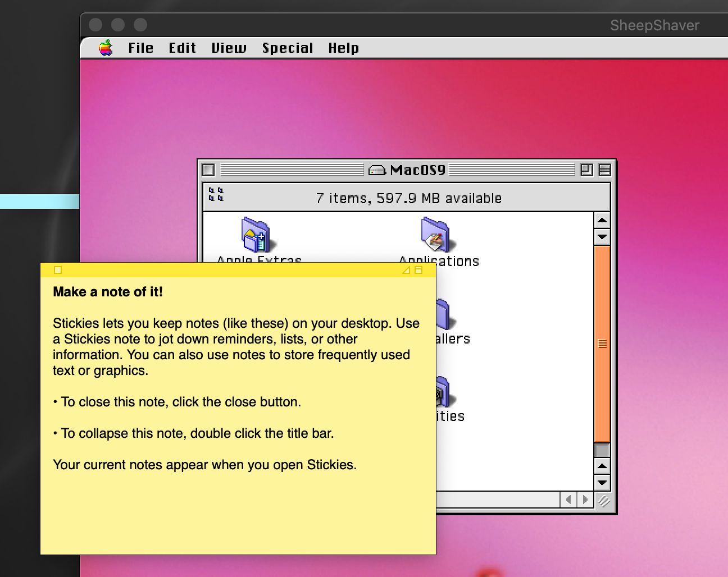This screenshot has height=577, width=728.
Task: Toggle the windowshade box on the MacOS9 window
Action: [605, 170]
